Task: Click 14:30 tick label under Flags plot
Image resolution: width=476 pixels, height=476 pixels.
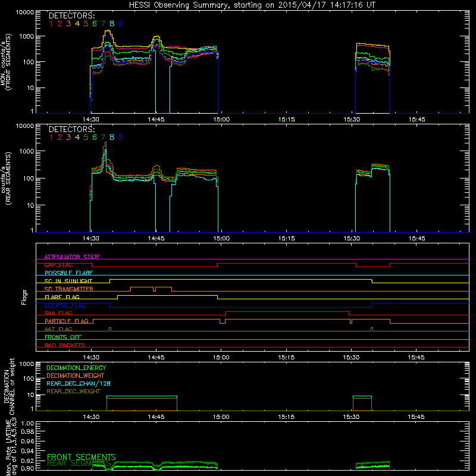Action: click(91, 358)
